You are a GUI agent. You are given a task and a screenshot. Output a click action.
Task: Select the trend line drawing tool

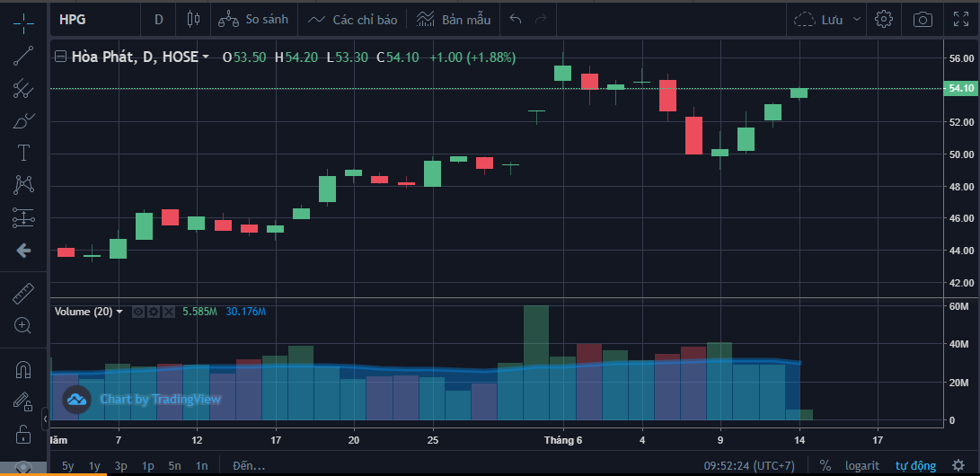(23, 56)
